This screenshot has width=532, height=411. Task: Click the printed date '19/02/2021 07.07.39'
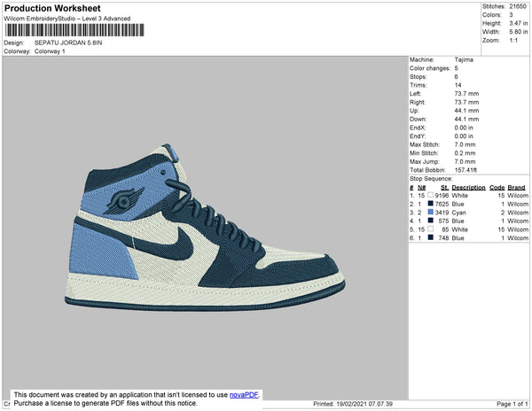[x=364, y=404]
